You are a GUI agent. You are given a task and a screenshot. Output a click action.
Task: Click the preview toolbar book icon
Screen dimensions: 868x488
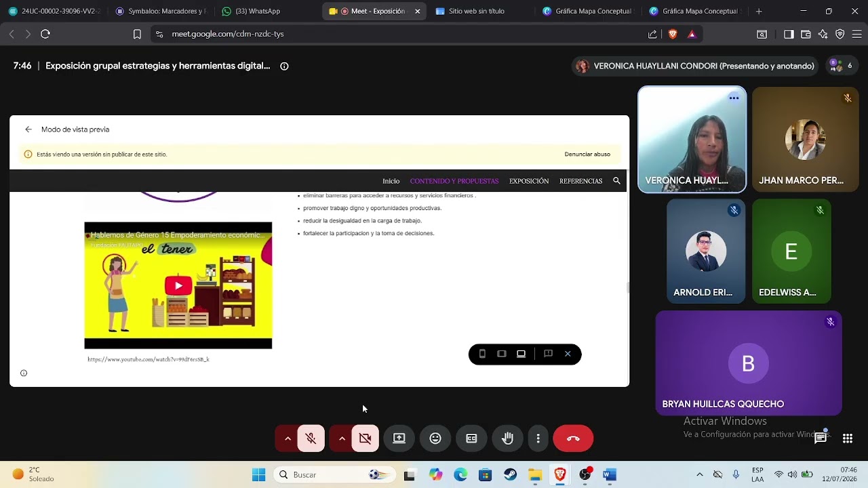pos(548,354)
